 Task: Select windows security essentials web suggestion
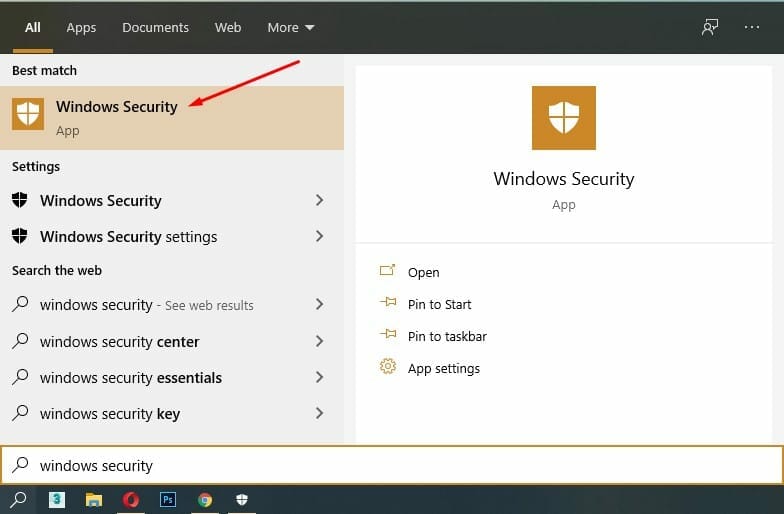(172, 377)
